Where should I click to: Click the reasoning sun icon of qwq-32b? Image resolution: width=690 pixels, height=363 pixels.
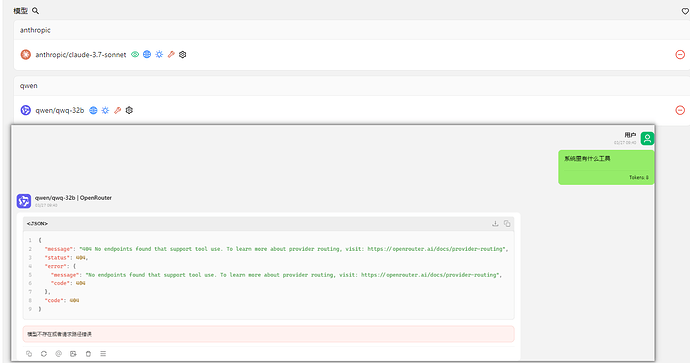pos(105,110)
